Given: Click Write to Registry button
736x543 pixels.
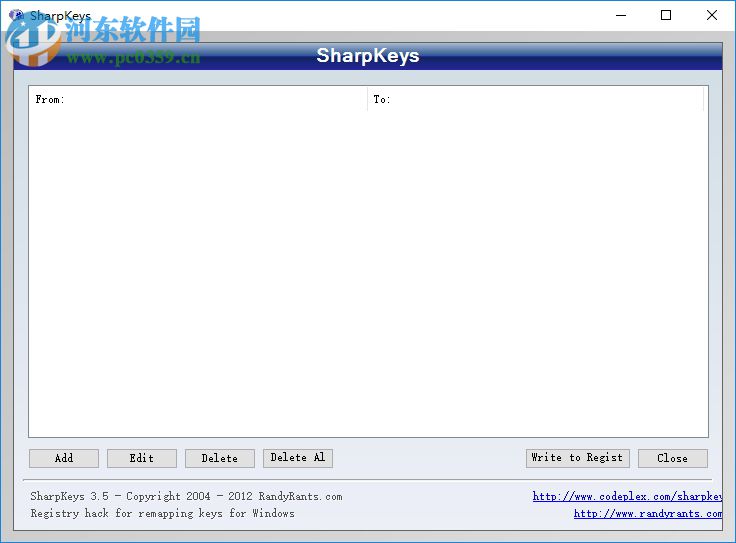Looking at the screenshot, I should (x=577, y=458).
